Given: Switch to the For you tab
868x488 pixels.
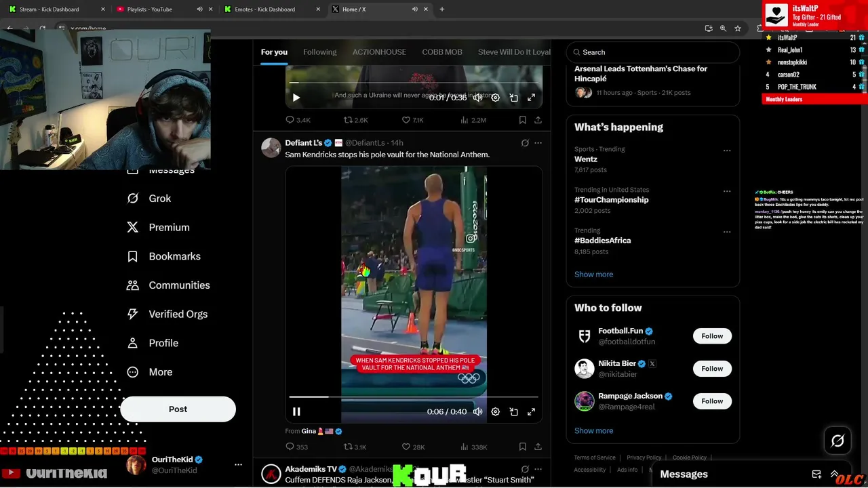Looking at the screenshot, I should pyautogui.click(x=274, y=52).
